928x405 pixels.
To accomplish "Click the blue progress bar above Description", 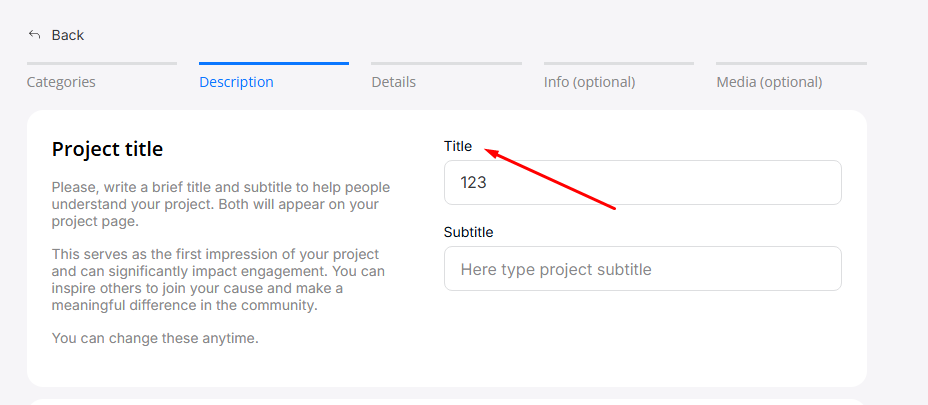I will point(273,64).
